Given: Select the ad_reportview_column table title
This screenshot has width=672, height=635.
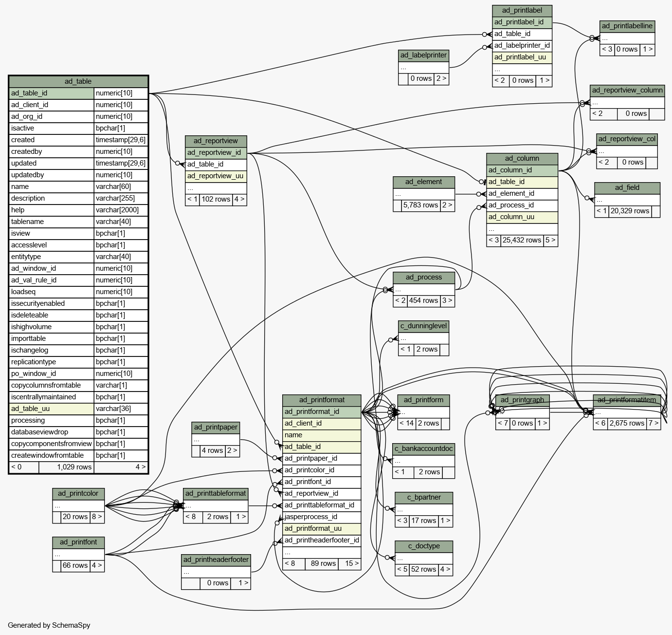Looking at the screenshot, I should pos(627,90).
